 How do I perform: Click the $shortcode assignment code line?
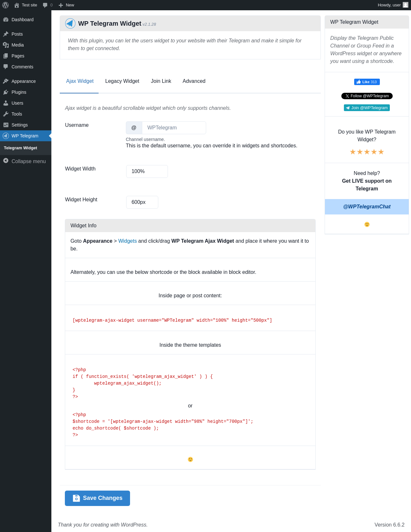pos(163,421)
